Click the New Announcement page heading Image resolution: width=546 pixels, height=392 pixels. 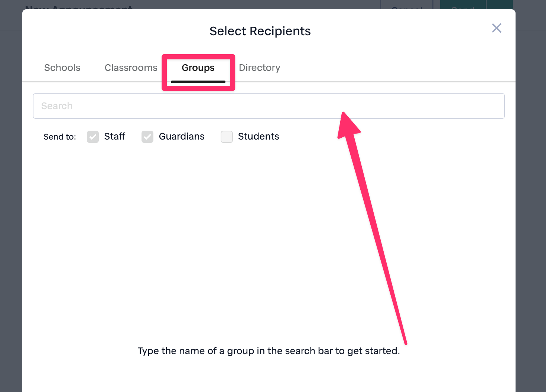(79, 6)
